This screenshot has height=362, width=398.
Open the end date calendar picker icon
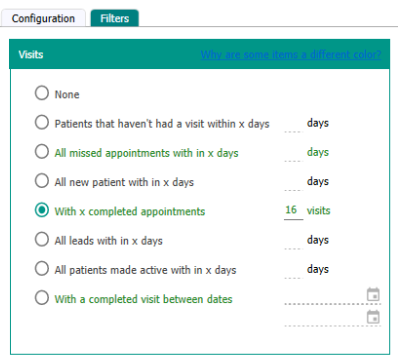point(373,317)
